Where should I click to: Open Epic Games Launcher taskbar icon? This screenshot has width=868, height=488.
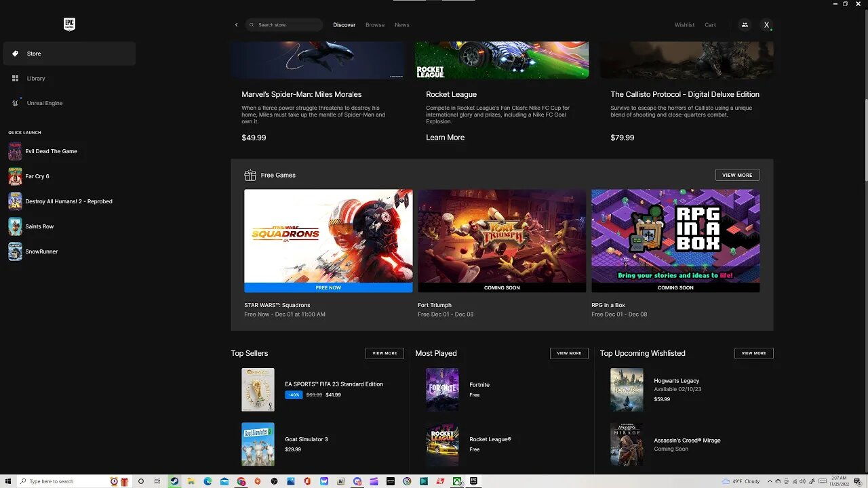click(474, 481)
